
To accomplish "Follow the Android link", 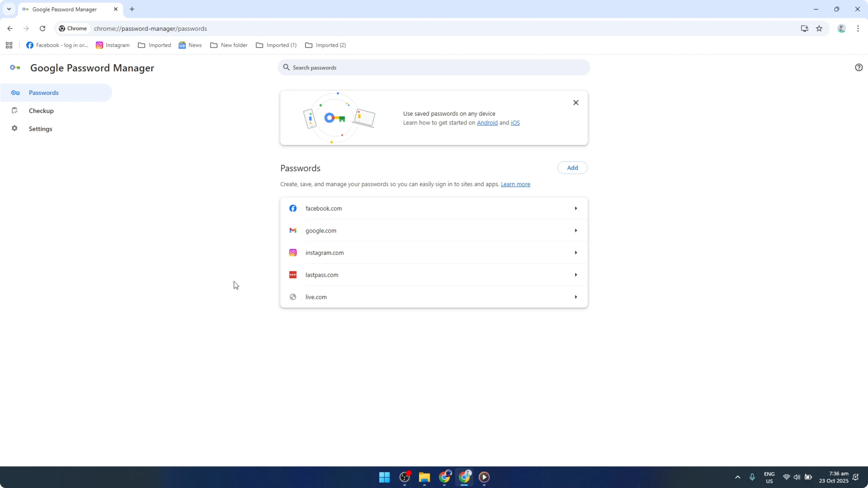I will (487, 123).
